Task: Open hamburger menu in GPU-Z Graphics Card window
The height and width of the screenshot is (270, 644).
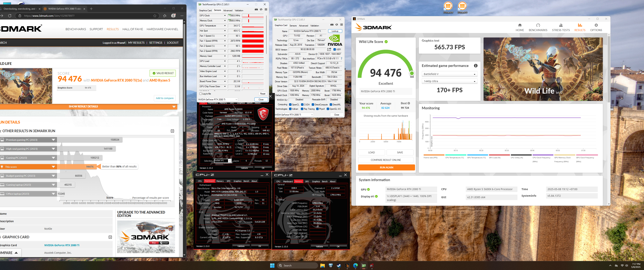Action: pos(341,25)
